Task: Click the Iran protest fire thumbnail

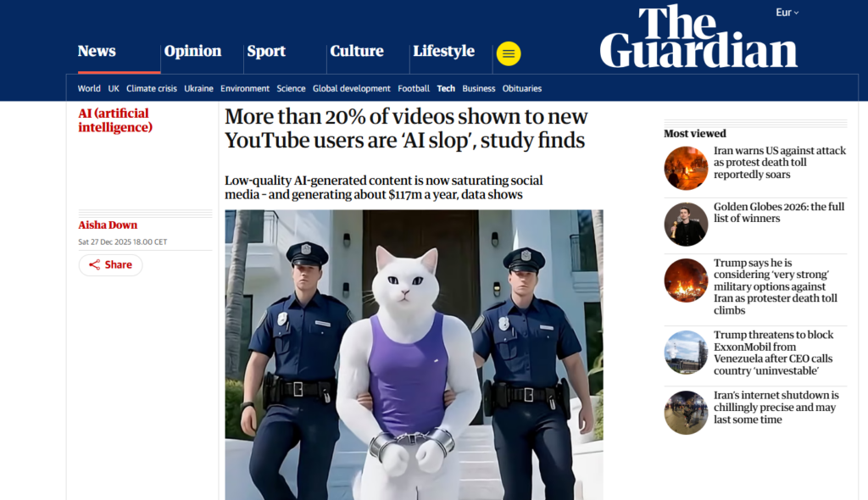Action: (x=686, y=169)
